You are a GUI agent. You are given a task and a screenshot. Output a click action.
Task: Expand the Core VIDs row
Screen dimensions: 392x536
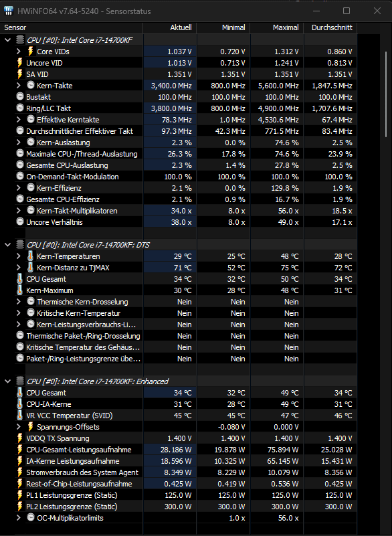point(19,52)
